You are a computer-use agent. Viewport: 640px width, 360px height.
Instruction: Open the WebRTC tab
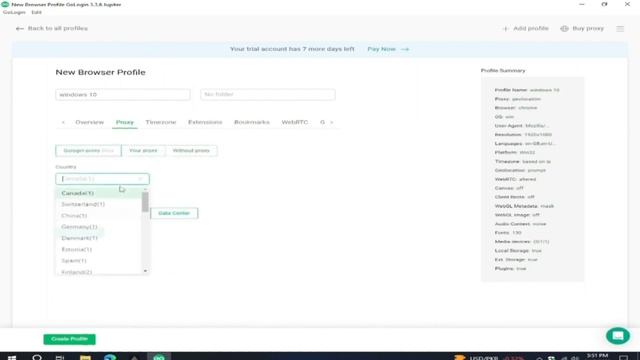295,122
